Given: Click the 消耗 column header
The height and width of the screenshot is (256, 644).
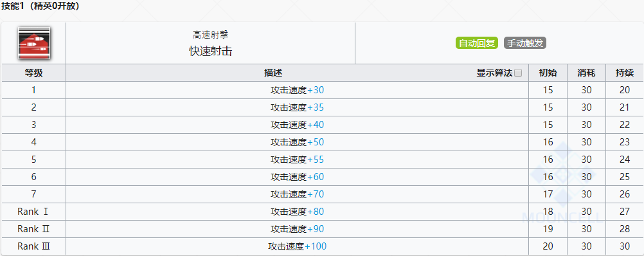Looking at the screenshot, I should pos(587,73).
